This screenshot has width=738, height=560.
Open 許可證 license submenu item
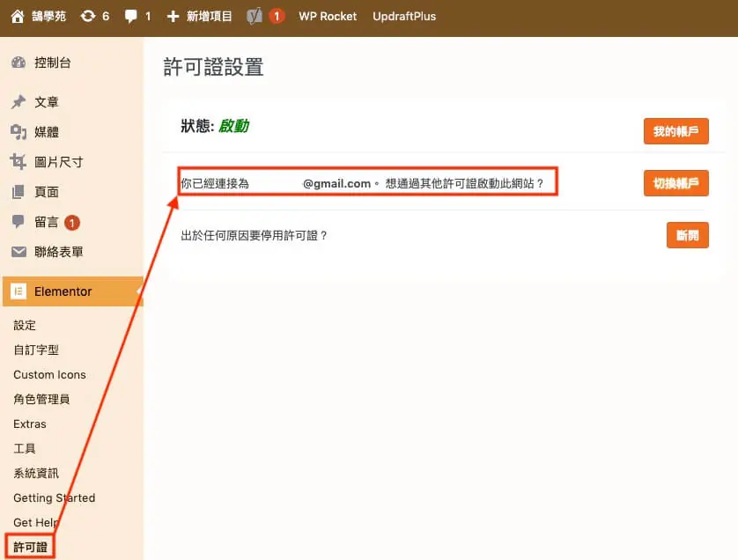coord(31,547)
